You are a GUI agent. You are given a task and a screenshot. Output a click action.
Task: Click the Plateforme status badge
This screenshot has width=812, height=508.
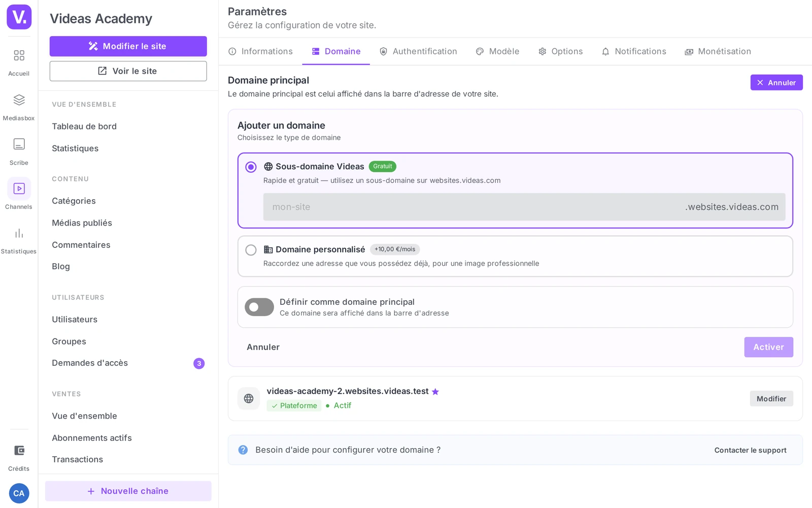294,406
